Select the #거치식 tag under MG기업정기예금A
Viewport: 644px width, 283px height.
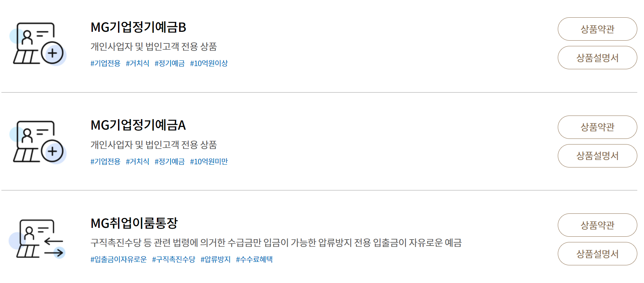[137, 161]
